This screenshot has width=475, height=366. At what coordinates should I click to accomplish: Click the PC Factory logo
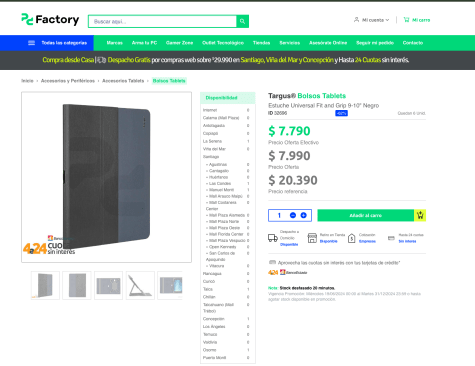click(x=50, y=20)
